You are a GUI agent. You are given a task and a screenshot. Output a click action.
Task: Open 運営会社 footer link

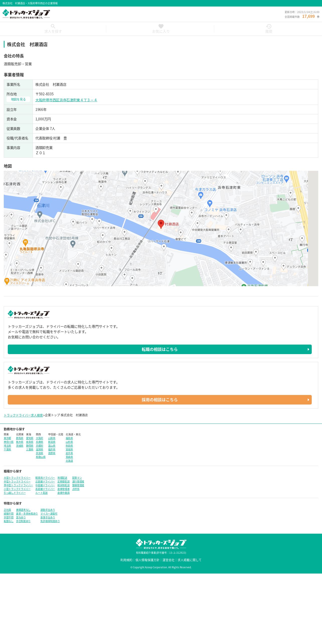coord(168,560)
